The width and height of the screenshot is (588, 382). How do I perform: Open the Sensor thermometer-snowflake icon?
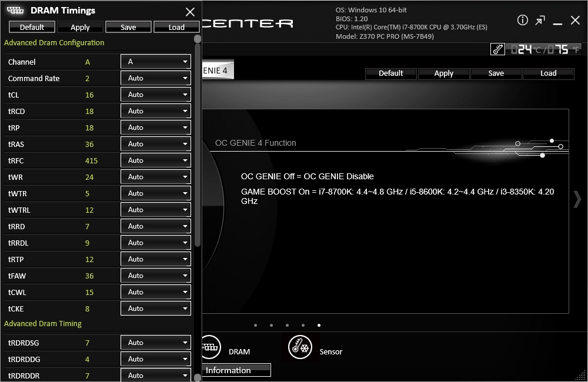[x=300, y=347]
